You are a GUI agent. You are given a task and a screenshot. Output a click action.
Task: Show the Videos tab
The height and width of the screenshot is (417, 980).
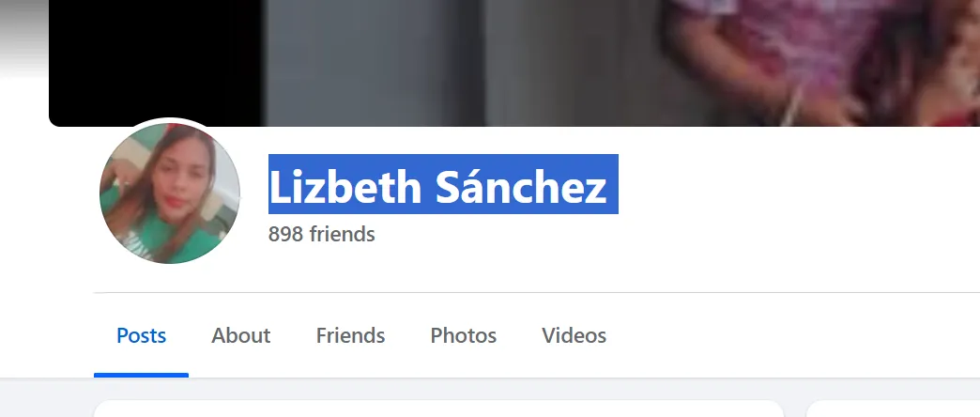(574, 335)
